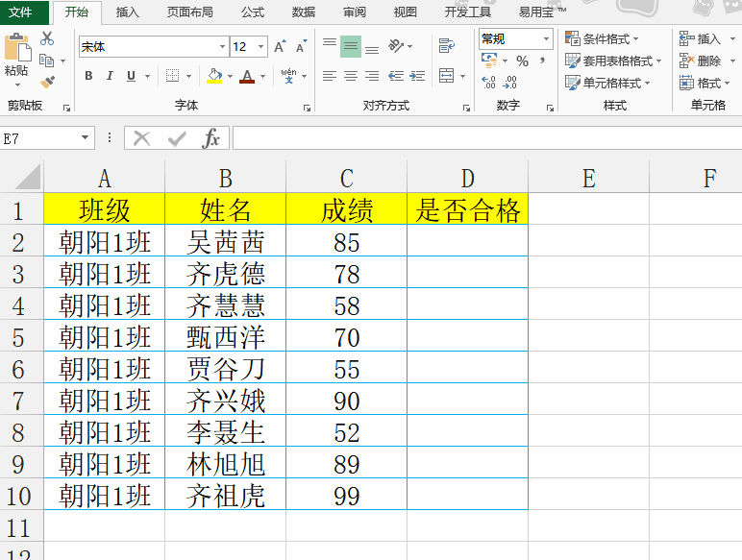Click the accounting number format icon

pyautogui.click(x=489, y=61)
